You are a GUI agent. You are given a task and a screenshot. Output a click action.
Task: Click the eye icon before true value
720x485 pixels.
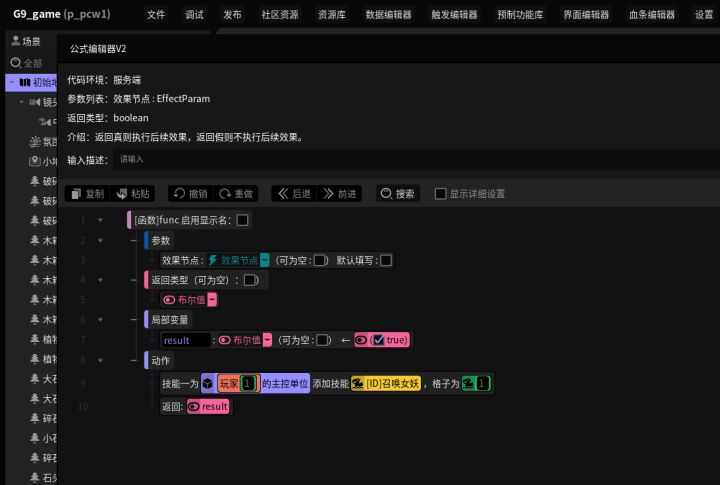361,340
